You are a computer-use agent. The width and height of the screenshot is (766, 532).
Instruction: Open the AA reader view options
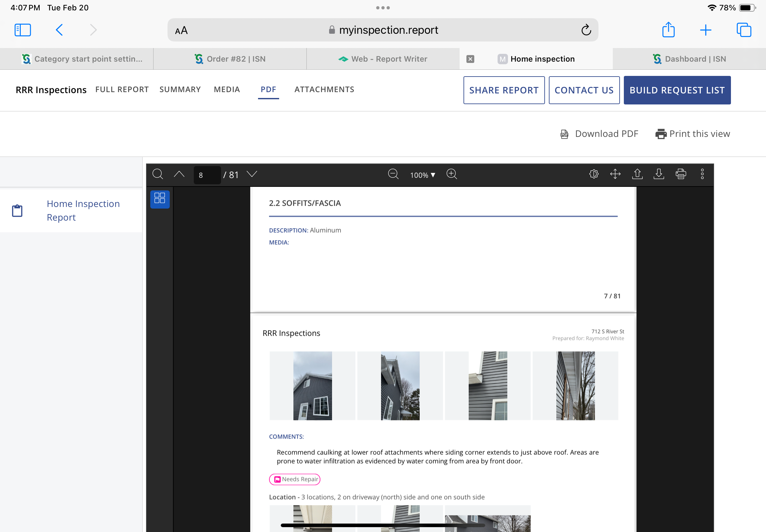181,30
